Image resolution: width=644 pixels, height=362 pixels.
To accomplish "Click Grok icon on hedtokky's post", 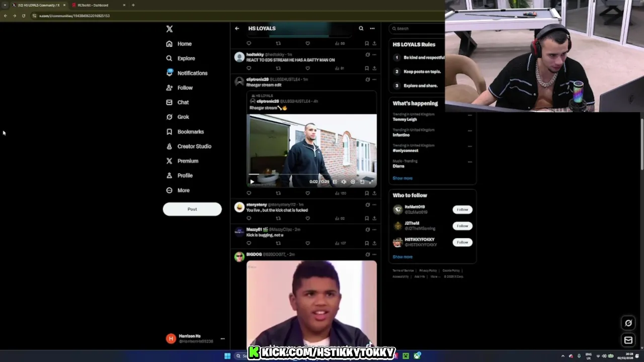I will (x=367, y=54).
